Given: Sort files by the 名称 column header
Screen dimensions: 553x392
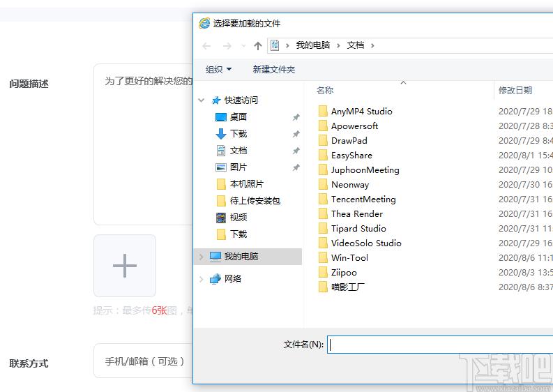Looking at the screenshot, I should click(325, 90).
